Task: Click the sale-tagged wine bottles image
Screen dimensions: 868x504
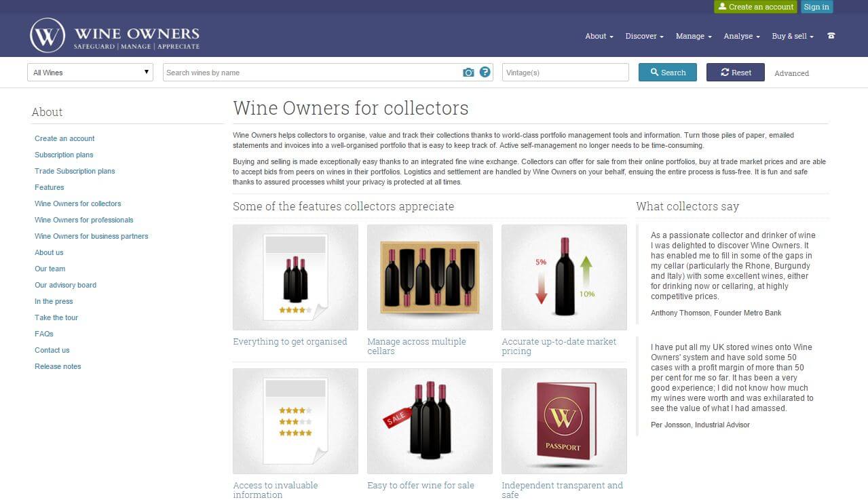Action: (430, 421)
